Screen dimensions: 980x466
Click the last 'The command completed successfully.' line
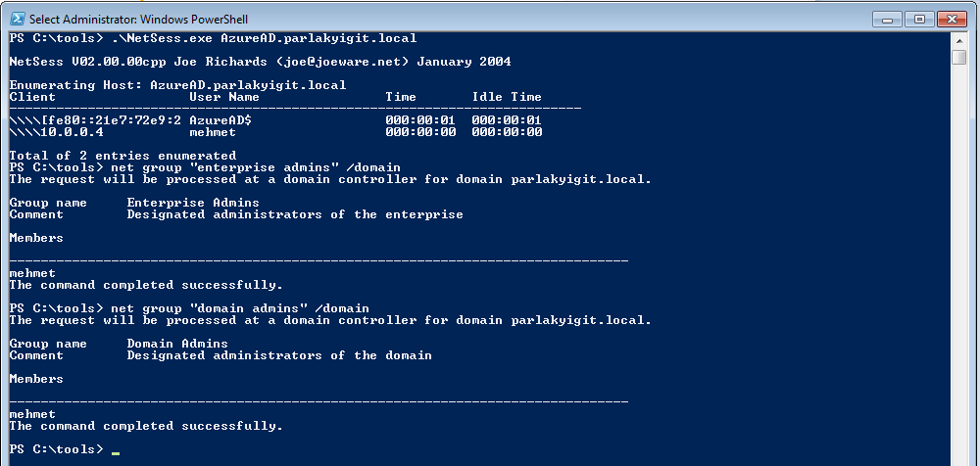pos(146,426)
